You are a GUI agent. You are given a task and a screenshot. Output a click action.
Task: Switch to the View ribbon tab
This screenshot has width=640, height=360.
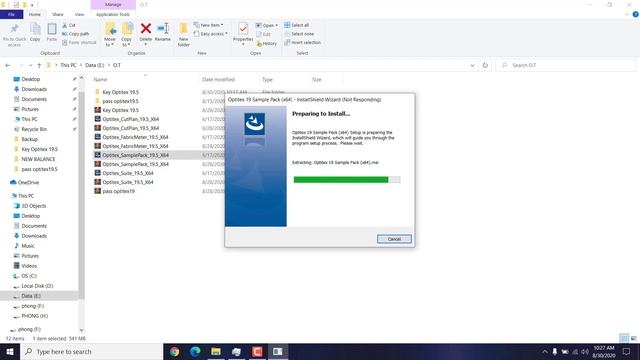click(79, 15)
